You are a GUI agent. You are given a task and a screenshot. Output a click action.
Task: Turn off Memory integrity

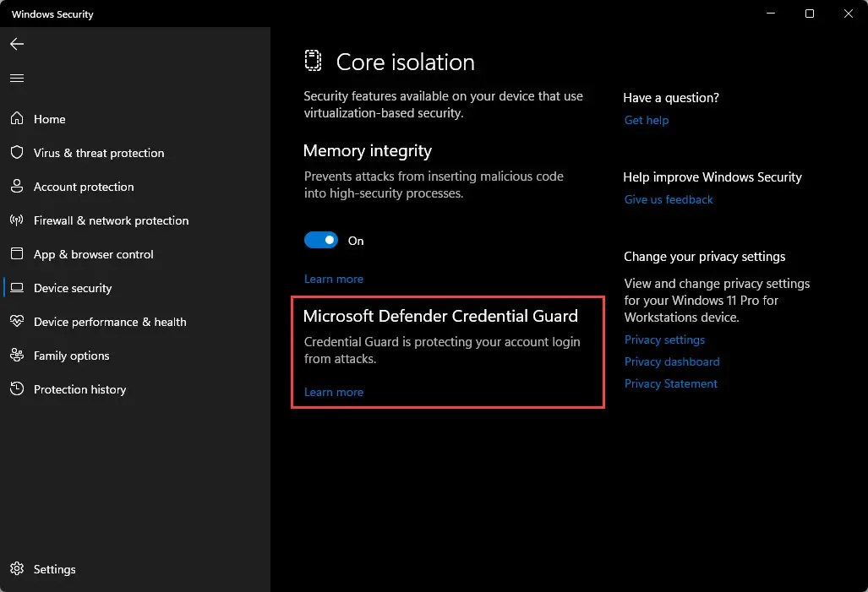tap(321, 240)
